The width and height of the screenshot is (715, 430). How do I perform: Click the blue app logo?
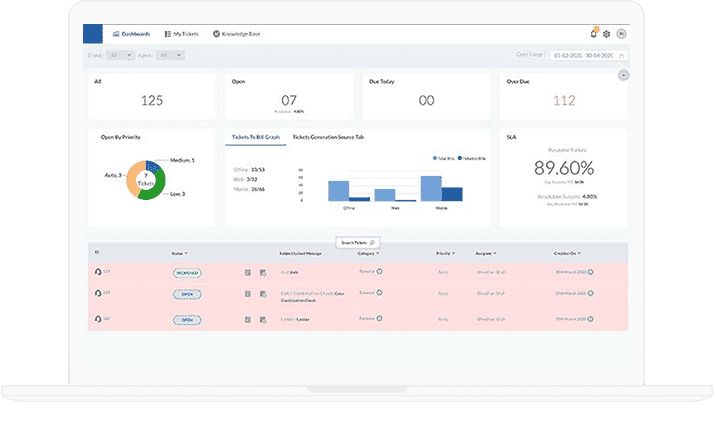click(x=93, y=33)
